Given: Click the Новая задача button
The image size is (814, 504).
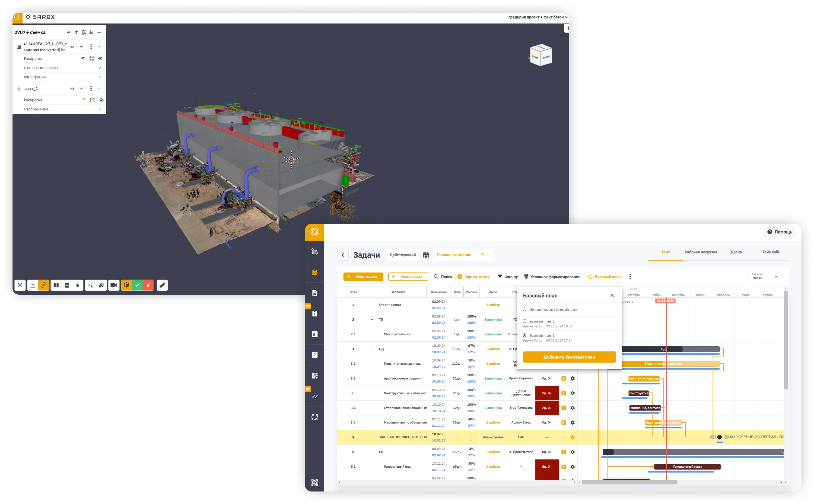Looking at the screenshot, I should 363,277.
